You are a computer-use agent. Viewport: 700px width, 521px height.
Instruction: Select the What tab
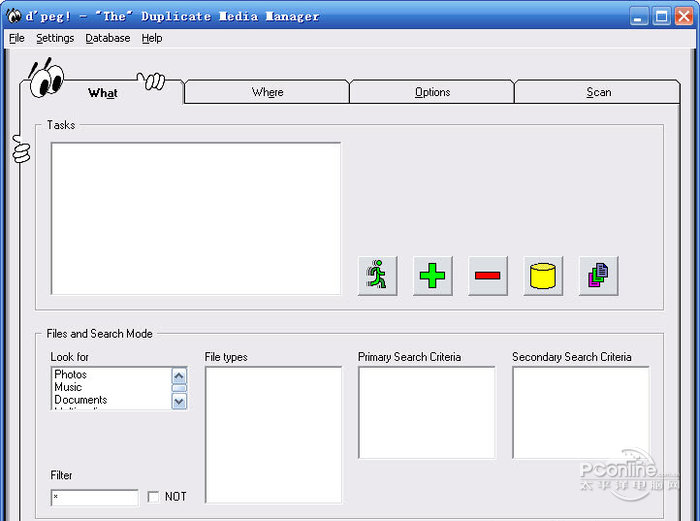[103, 93]
